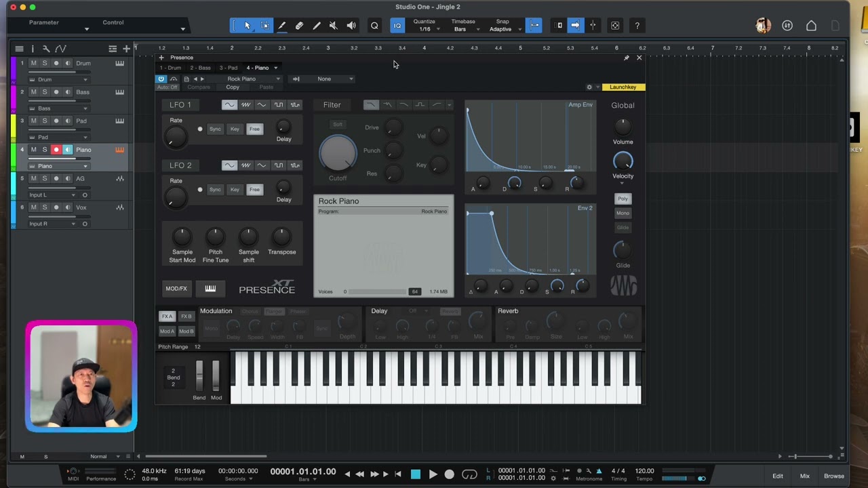This screenshot has height=488, width=868.
Task: Record-arm the Pad track
Action: pyautogui.click(x=56, y=121)
